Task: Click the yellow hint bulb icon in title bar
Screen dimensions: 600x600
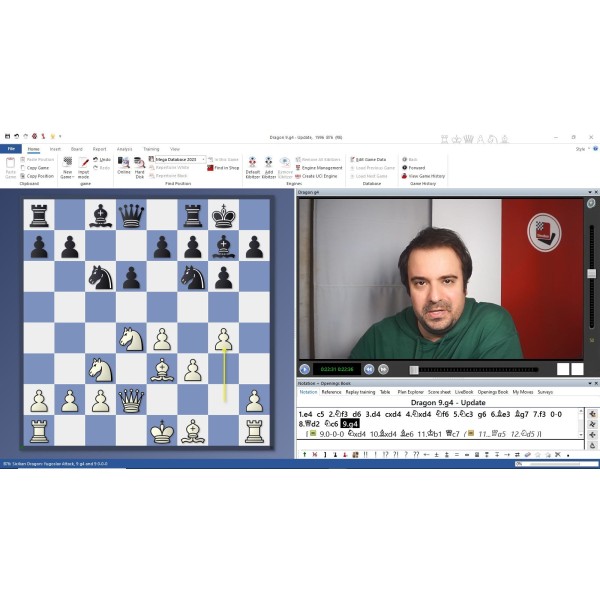Action: click(x=53, y=136)
